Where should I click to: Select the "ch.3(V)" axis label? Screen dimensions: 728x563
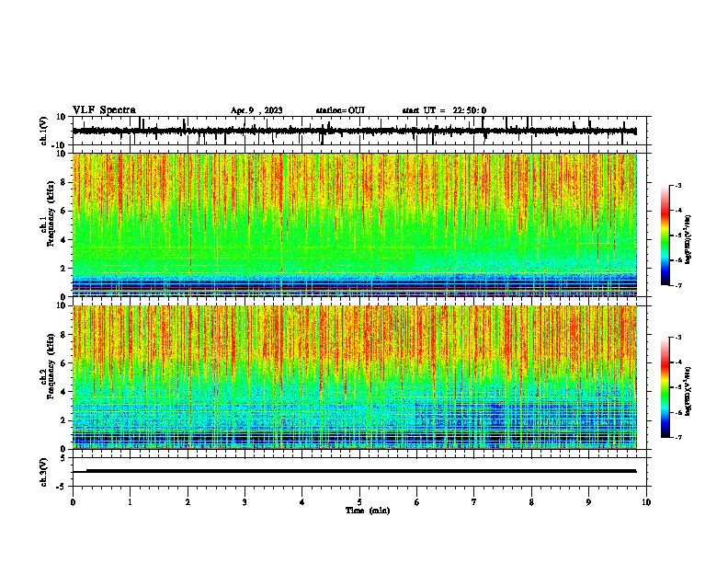(x=44, y=472)
